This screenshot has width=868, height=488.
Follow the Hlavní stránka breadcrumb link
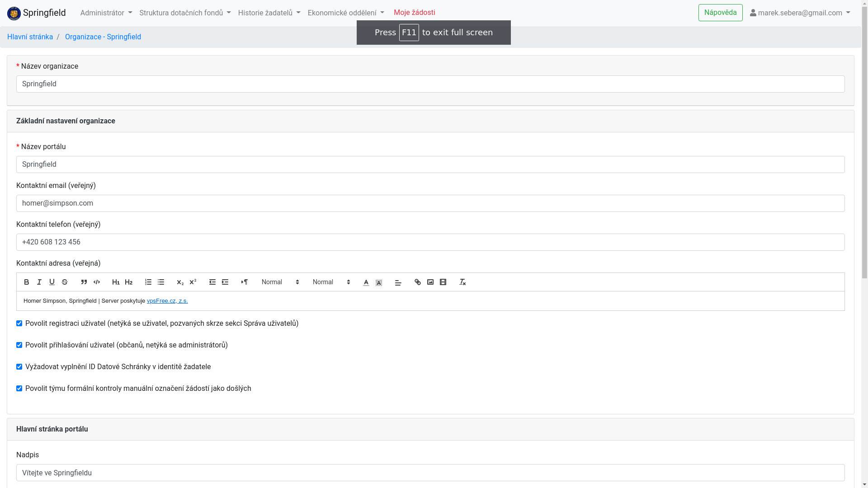30,37
